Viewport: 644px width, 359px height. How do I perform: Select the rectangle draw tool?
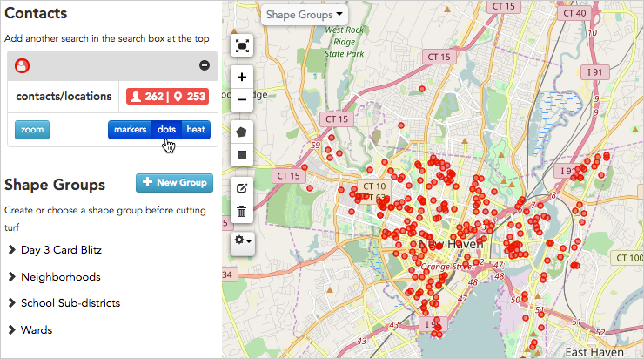point(242,155)
